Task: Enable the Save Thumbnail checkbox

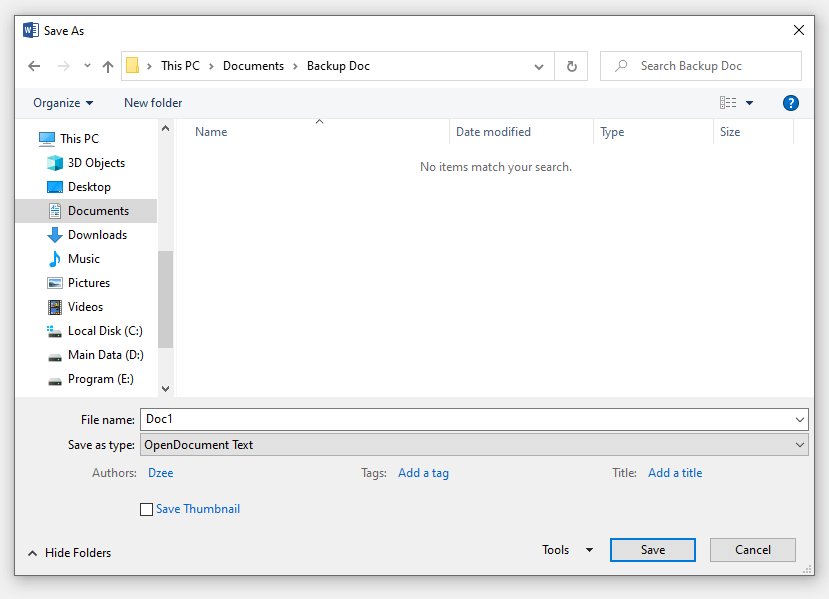Action: click(x=146, y=509)
